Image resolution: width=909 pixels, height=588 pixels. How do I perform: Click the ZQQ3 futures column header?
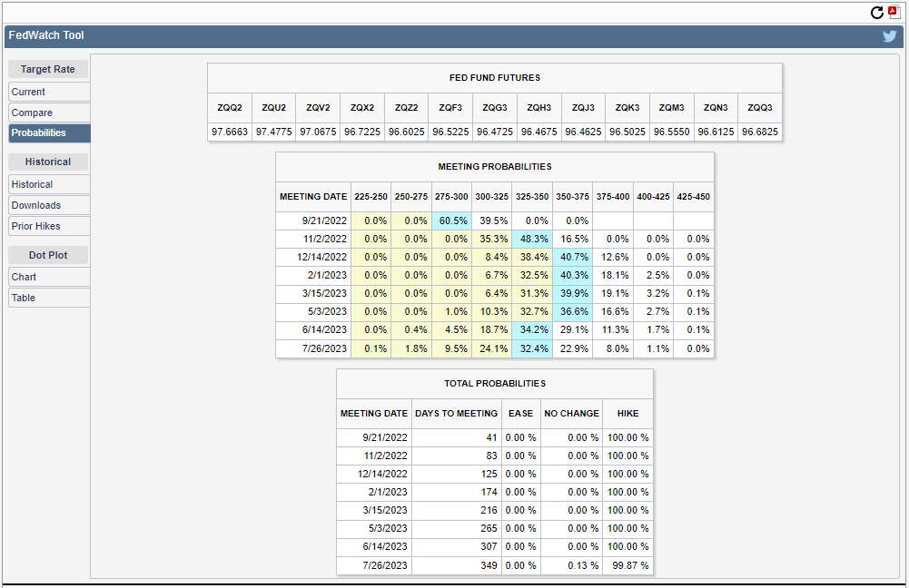(x=760, y=108)
